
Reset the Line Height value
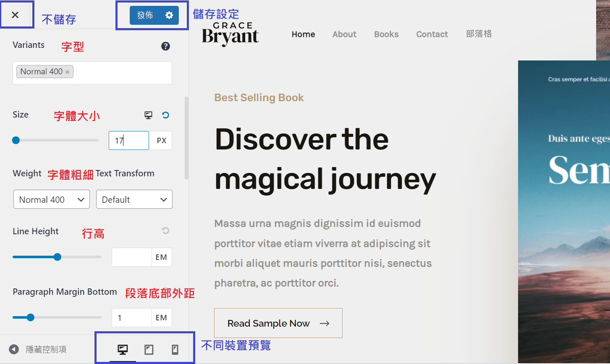point(166,230)
